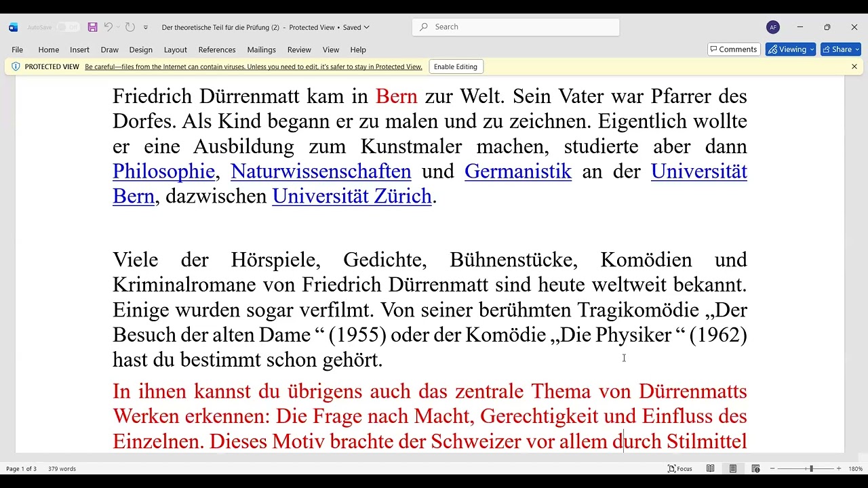Click the Protected View warning message link
Screen dimensions: 868x488
[x=254, y=66]
